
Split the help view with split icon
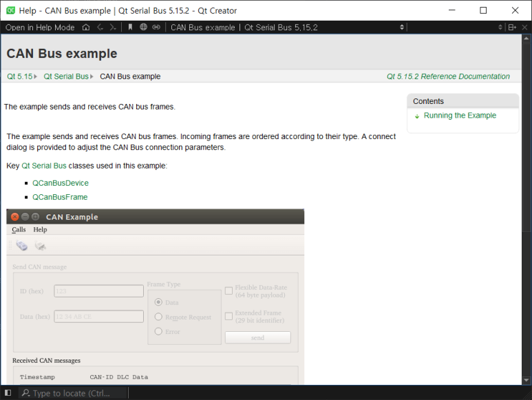point(512,28)
